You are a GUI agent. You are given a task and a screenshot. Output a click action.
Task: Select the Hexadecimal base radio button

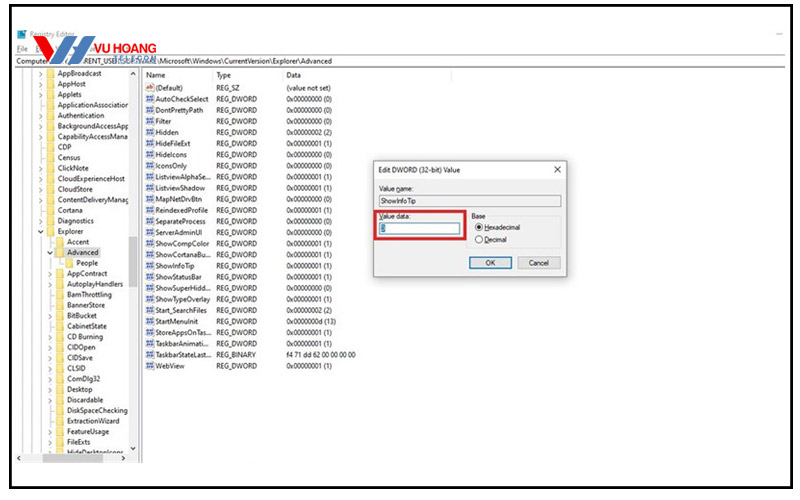[x=479, y=228]
